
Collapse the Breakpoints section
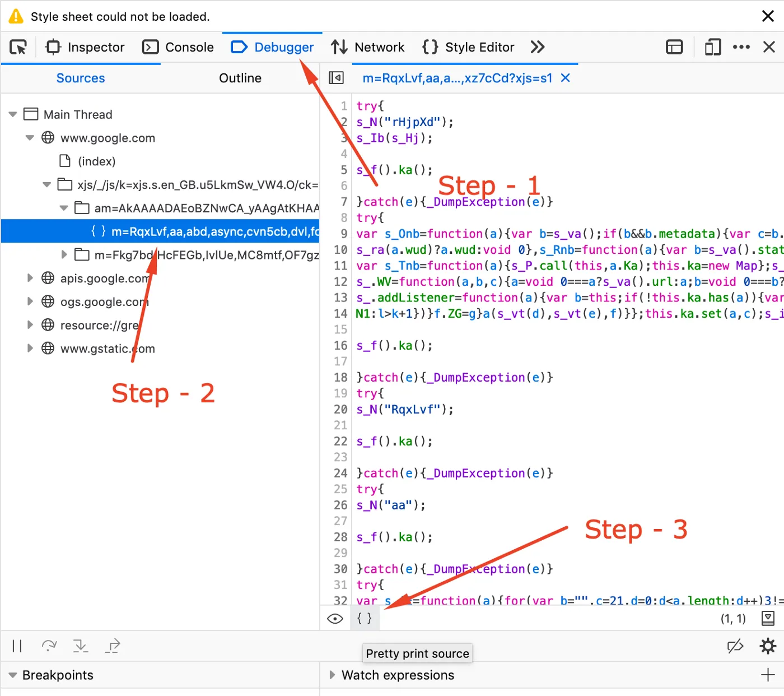click(13, 675)
